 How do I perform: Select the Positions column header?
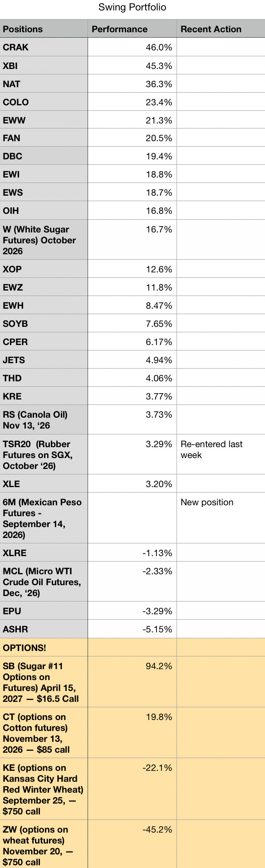[x=44, y=29]
